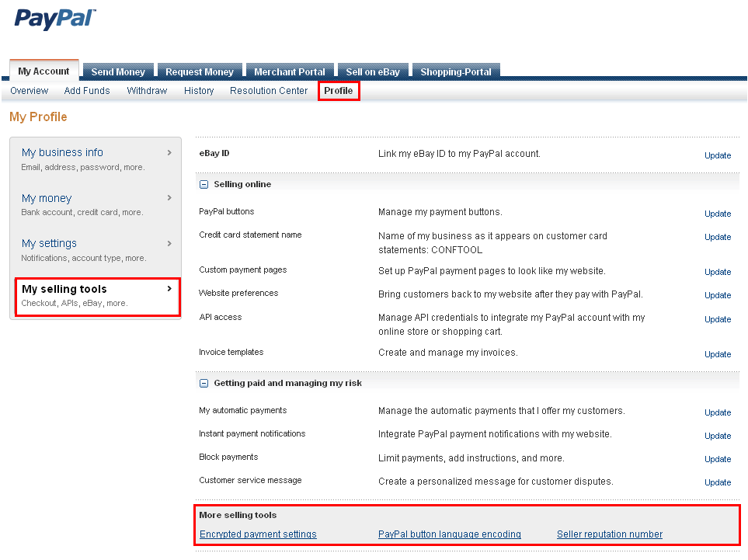The height and width of the screenshot is (560, 748).
Task: Click the 'Block payments' row label
Action: 228,457
